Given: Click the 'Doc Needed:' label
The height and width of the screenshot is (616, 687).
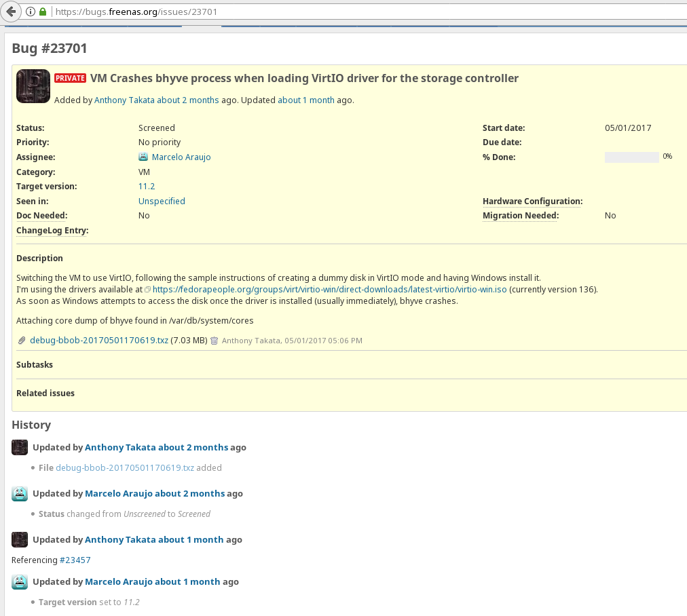Looking at the screenshot, I should (41, 216).
